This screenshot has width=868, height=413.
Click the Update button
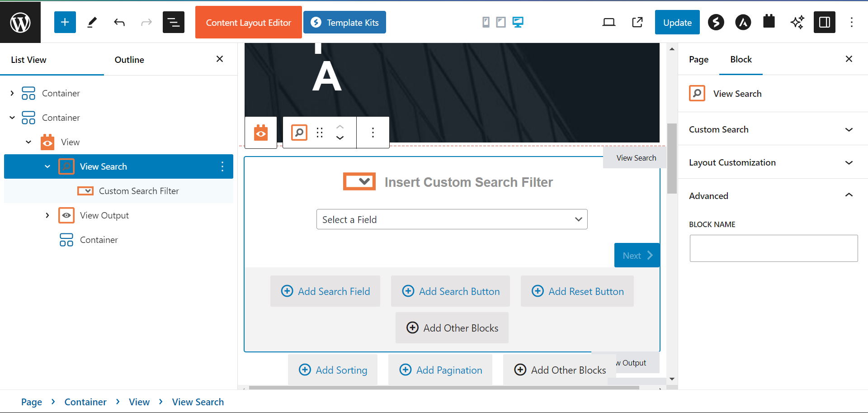[677, 22]
